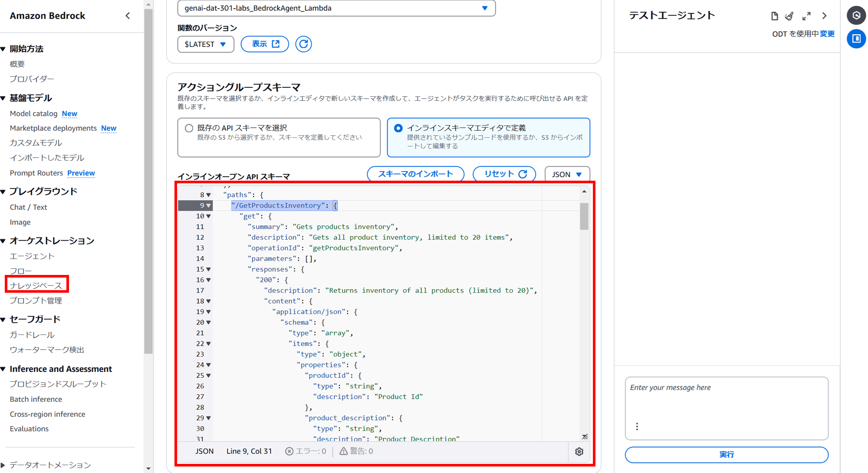Click the 実行 button in test agent
This screenshot has width=868, height=473.
click(x=727, y=454)
